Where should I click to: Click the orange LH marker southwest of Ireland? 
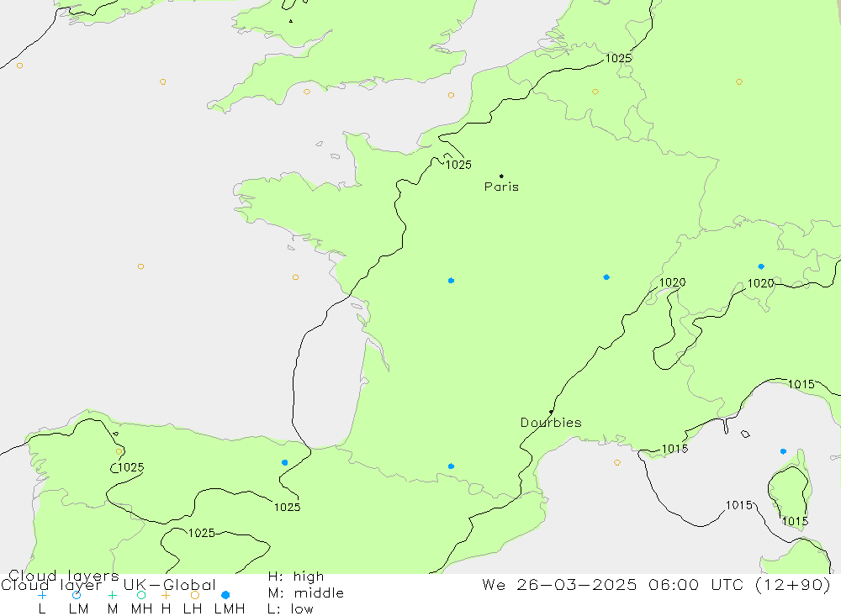(x=20, y=66)
